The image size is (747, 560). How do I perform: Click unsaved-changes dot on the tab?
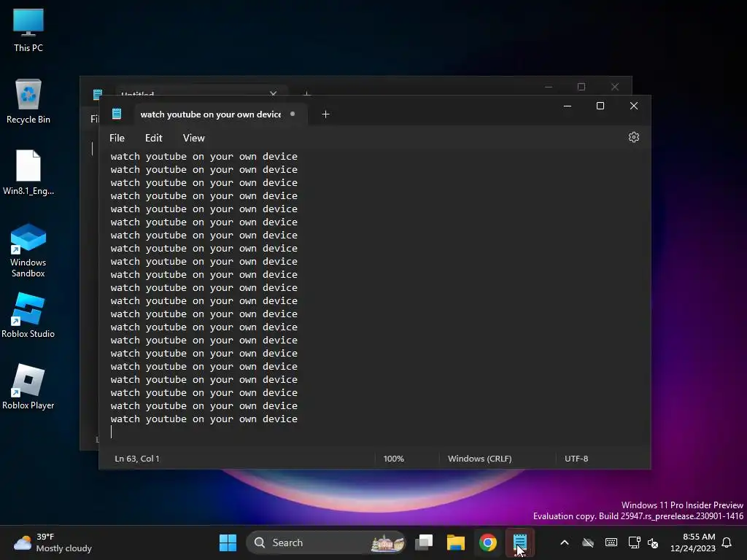(293, 114)
